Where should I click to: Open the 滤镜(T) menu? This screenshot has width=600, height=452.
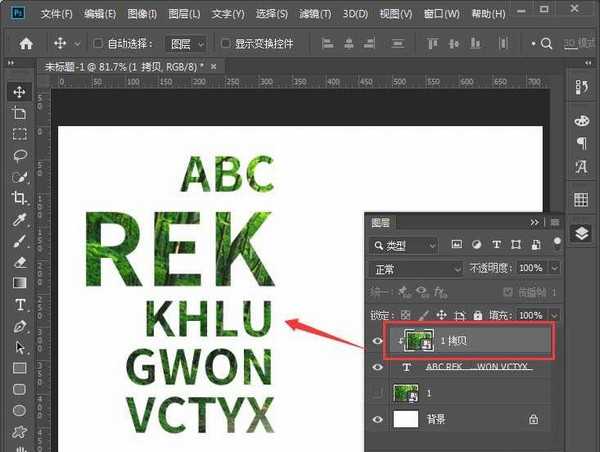coord(316,15)
